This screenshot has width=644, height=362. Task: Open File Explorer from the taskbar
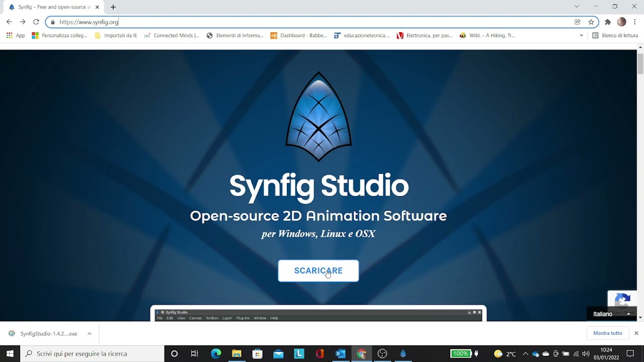236,353
